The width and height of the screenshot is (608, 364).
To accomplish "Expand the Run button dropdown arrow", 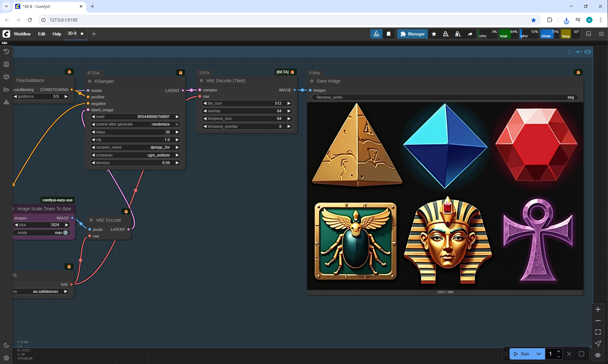I will [x=539, y=354].
